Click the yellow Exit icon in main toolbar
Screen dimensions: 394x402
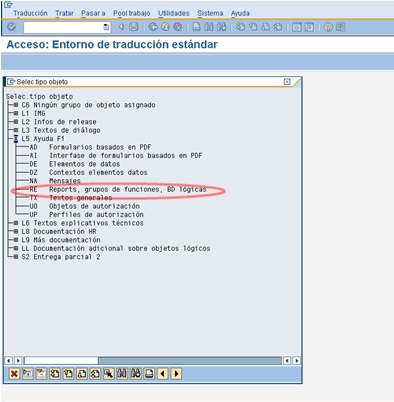[165, 27]
